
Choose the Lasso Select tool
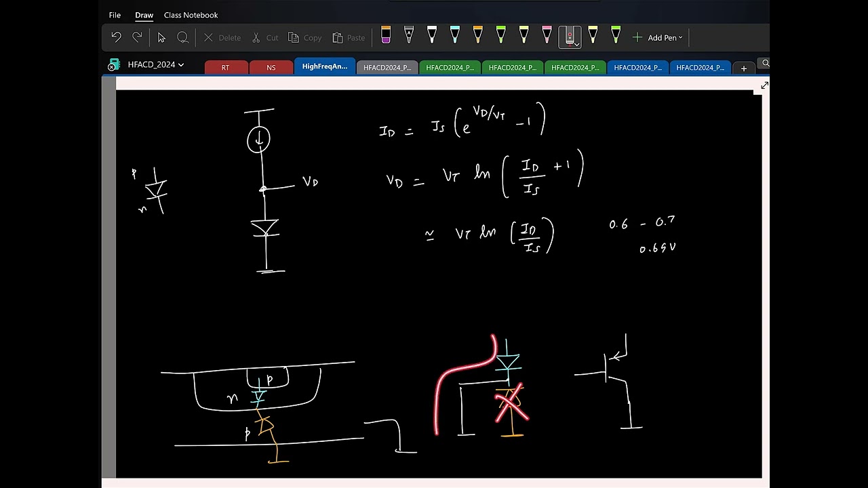pos(182,37)
